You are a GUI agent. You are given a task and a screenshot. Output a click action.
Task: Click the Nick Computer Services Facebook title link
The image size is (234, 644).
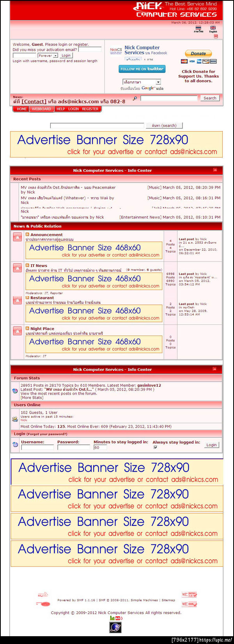[142, 50]
